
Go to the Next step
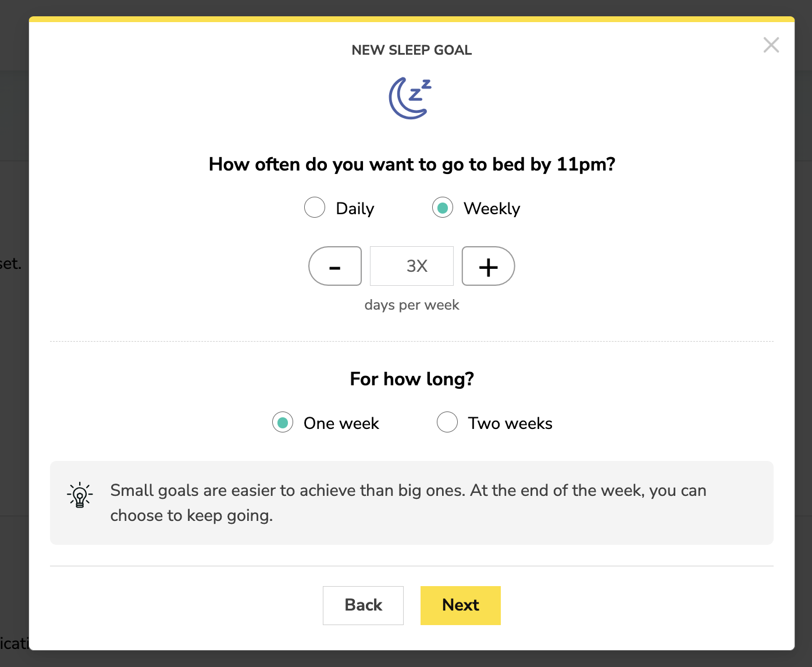pyautogui.click(x=461, y=605)
